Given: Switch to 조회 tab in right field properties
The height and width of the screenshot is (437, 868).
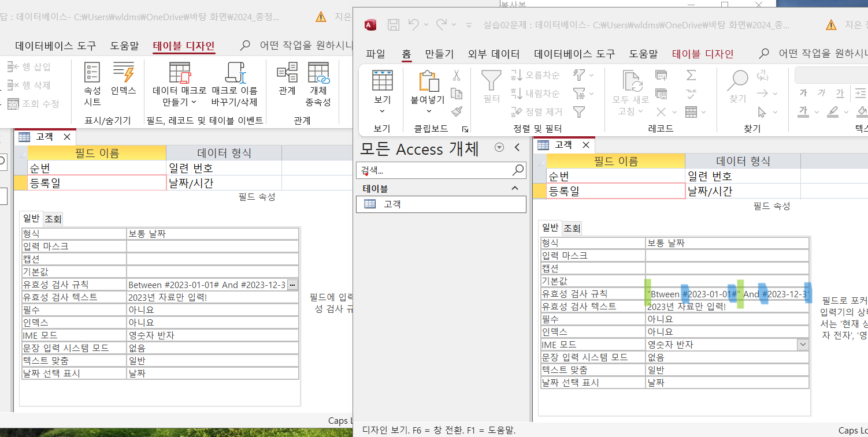Looking at the screenshot, I should (572, 228).
